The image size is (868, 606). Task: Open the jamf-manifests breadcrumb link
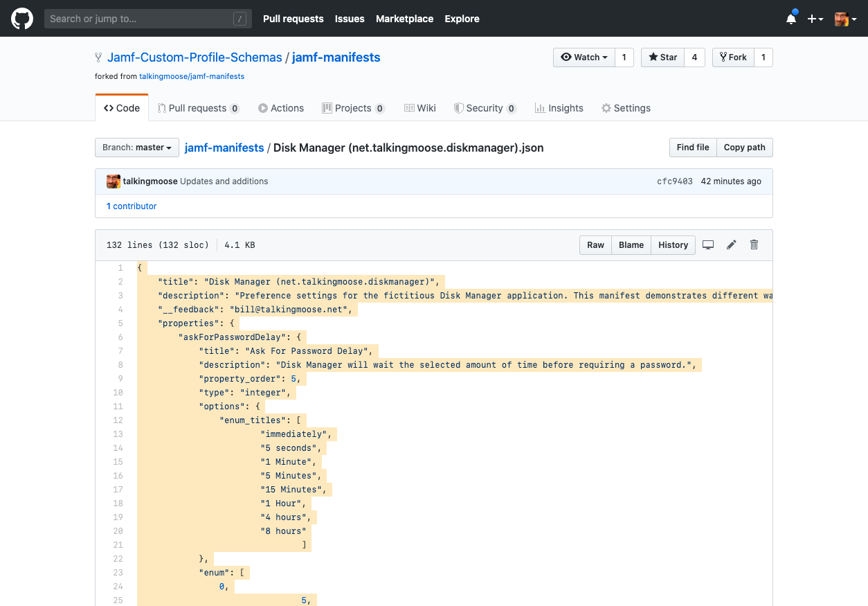224,148
